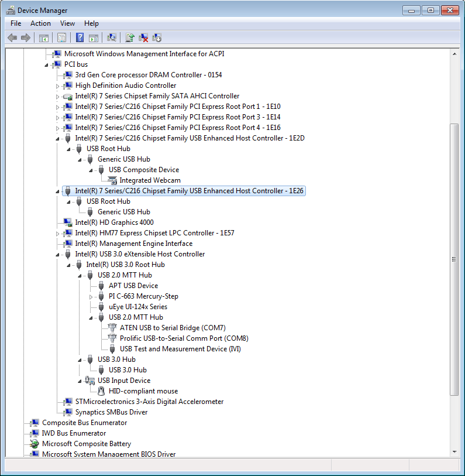The width and height of the screenshot is (465, 476).
Task: Click the Properties toolbar icon
Action: pyautogui.click(x=61, y=38)
